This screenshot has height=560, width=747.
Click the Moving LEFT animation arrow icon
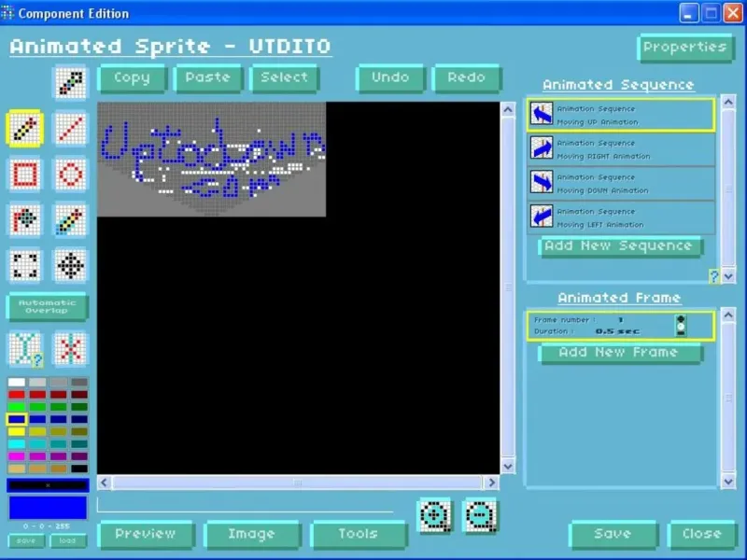(542, 217)
